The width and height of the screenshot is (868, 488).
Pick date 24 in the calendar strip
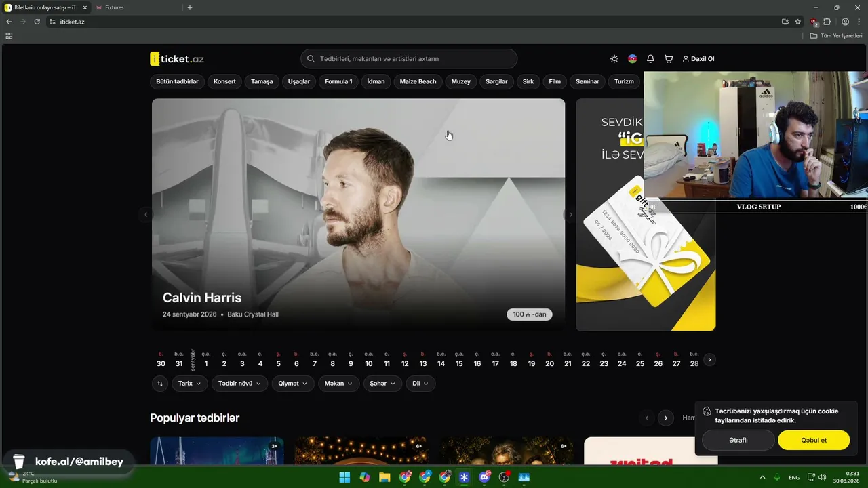click(x=622, y=360)
